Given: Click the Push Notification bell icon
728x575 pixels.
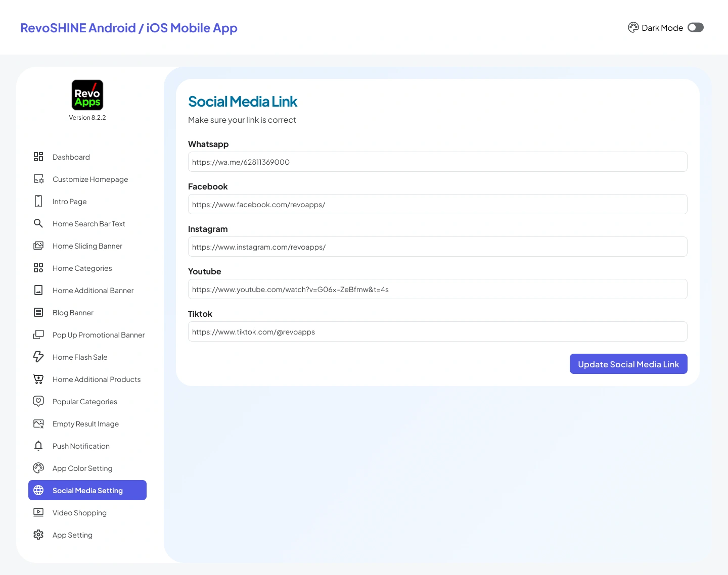Looking at the screenshot, I should click(38, 446).
